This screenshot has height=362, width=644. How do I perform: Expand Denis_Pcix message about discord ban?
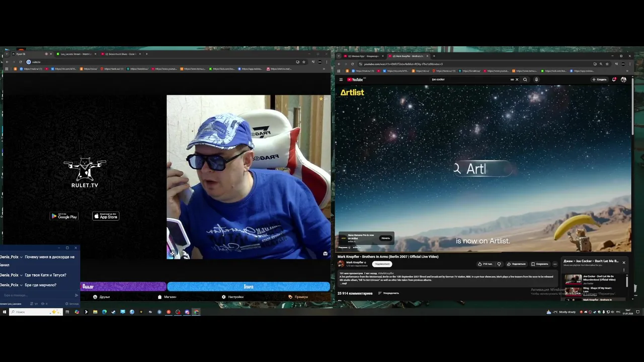(21, 257)
